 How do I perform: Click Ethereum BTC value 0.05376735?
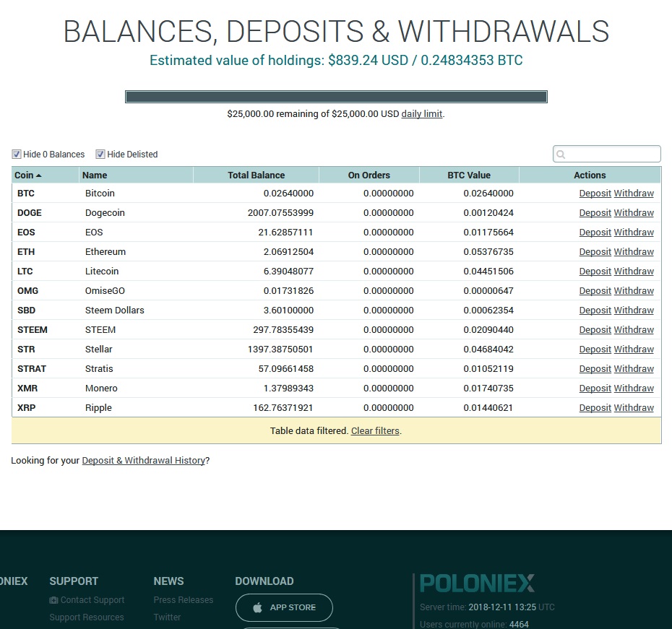[488, 252]
